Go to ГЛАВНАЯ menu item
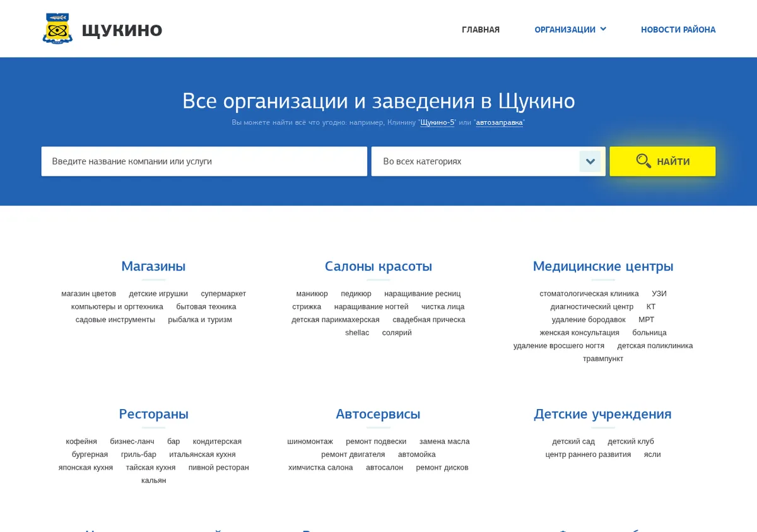Image resolution: width=757 pixels, height=532 pixels. tap(481, 30)
